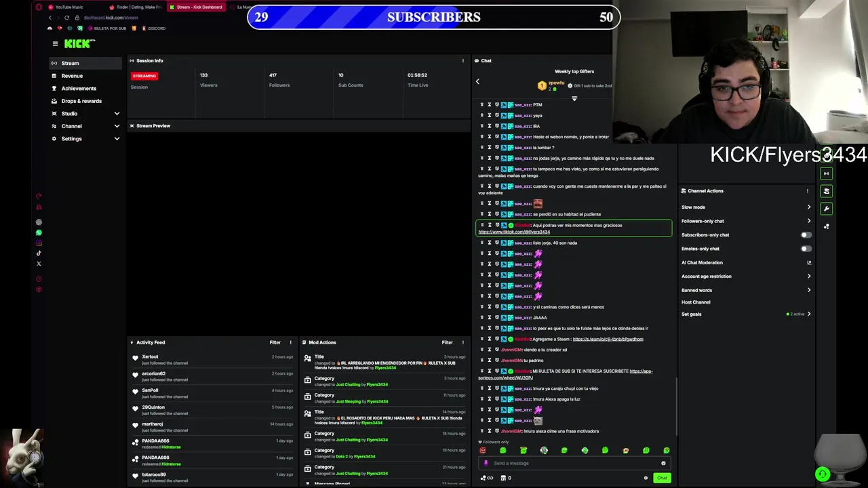
Task: Expand Weekly top Gifters dropdown arrow
Action: (x=574, y=99)
